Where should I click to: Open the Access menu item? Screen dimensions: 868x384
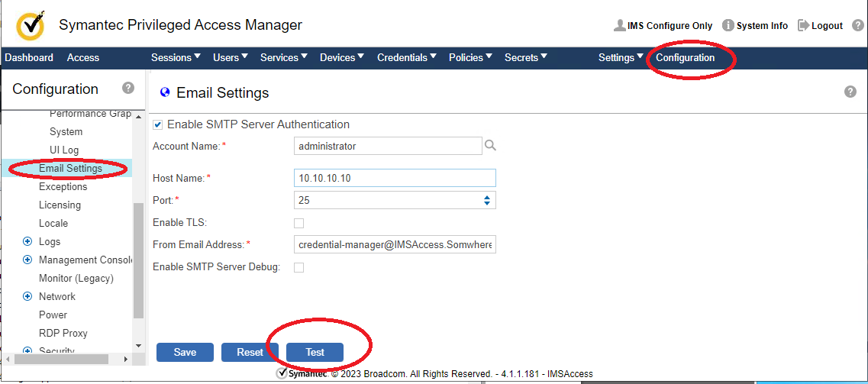[83, 57]
